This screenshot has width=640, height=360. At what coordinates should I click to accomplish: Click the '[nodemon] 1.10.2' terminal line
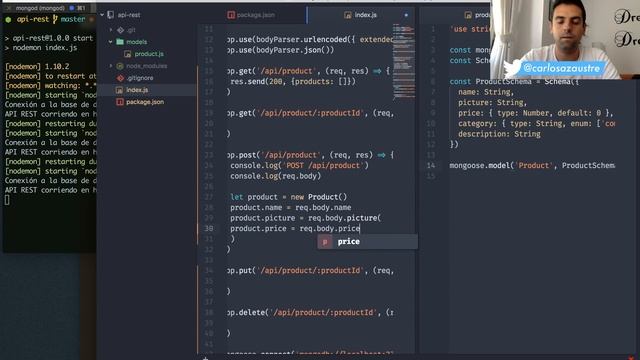coord(37,67)
